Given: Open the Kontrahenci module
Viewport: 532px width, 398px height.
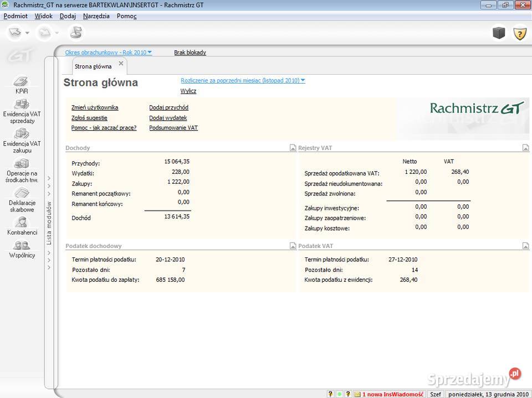Looking at the screenshot, I should [x=22, y=226].
